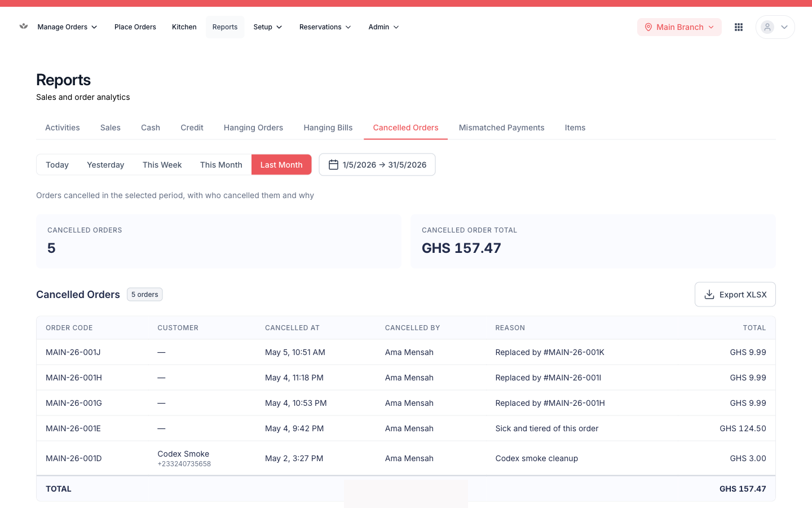The width and height of the screenshot is (812, 508).
Task: Click reason Replaced by #MAIN-26-001K
Action: coord(550,352)
